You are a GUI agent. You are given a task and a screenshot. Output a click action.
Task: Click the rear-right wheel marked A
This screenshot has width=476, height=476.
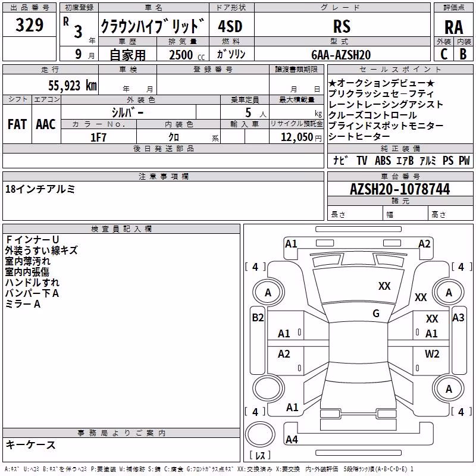pyautogui.click(x=449, y=389)
